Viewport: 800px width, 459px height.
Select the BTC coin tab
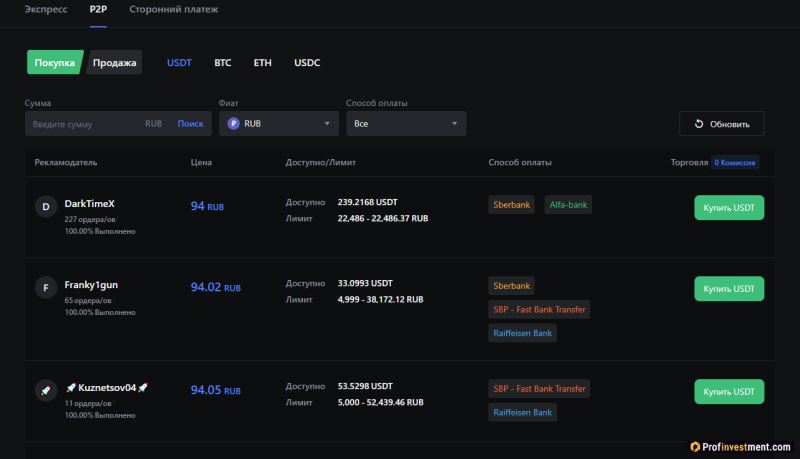coord(222,63)
